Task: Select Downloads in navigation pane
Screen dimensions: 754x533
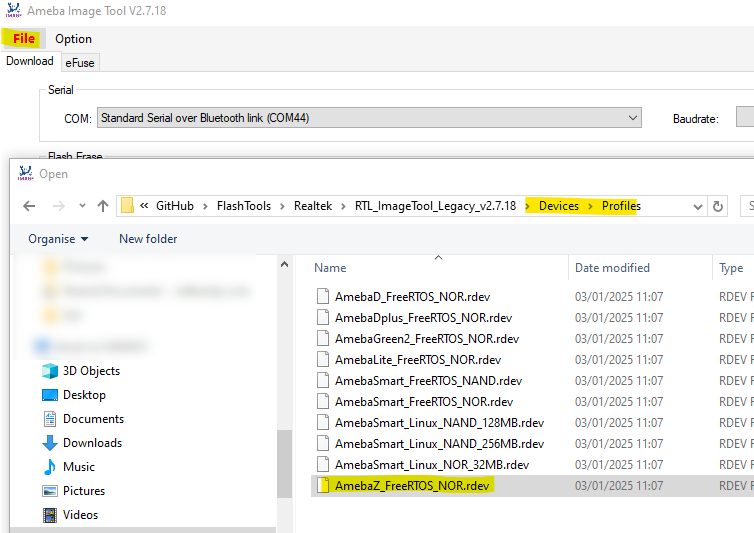Action: click(92, 443)
